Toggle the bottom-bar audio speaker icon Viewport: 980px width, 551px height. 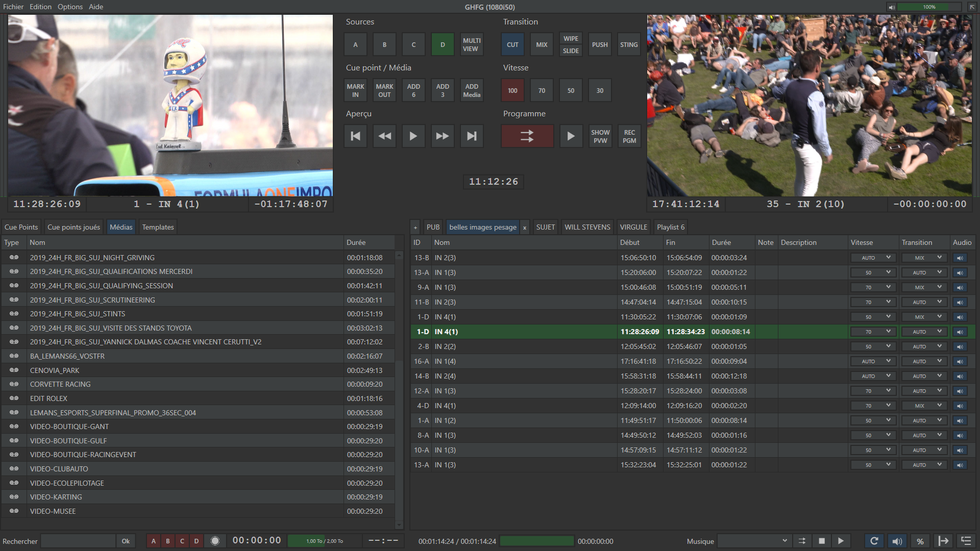tap(897, 541)
